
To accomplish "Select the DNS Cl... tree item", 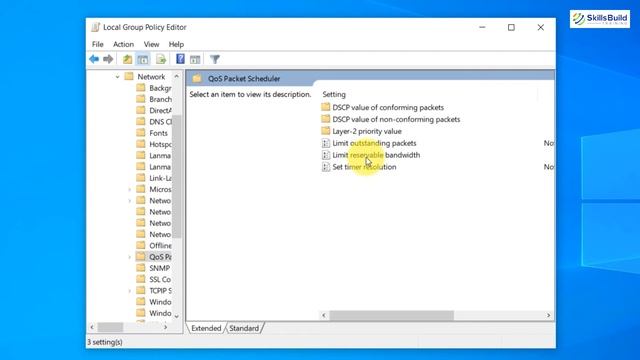I will 160,122.
